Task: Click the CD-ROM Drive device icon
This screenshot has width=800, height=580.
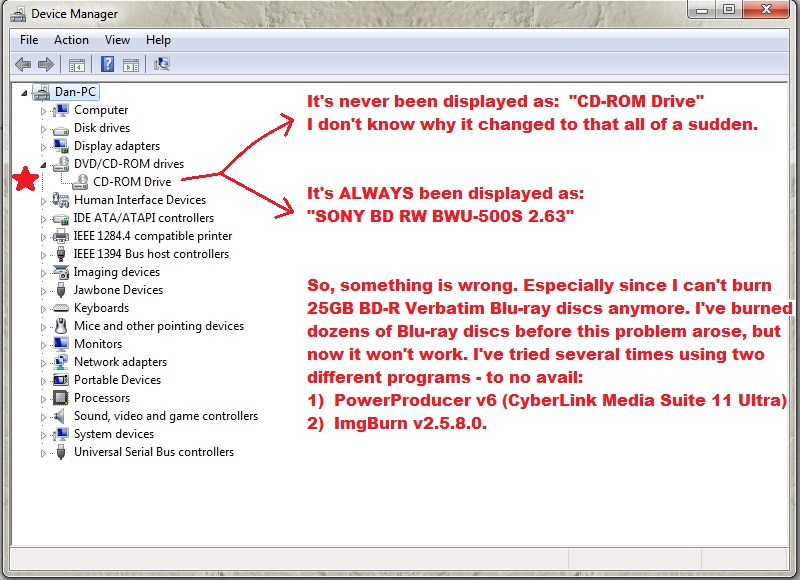Action: point(80,182)
